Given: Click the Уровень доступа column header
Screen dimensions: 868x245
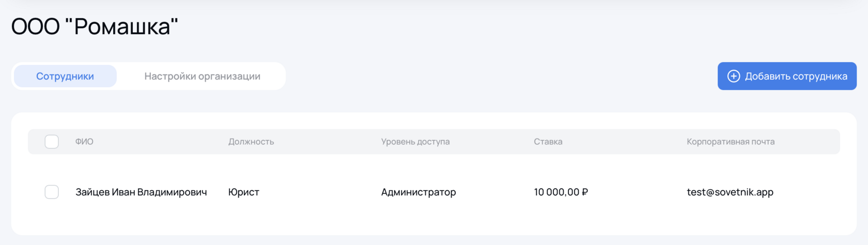Looking at the screenshot, I should coord(415,142).
